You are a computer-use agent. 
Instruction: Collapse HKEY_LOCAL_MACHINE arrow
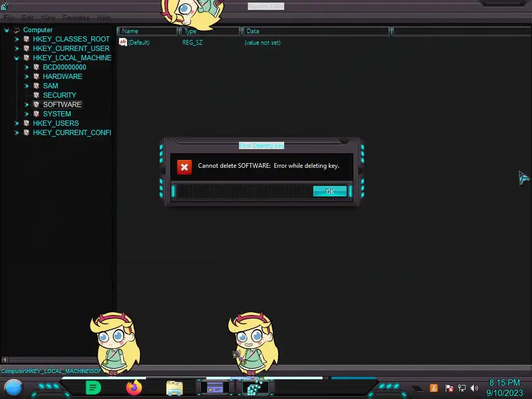pyautogui.click(x=16, y=58)
